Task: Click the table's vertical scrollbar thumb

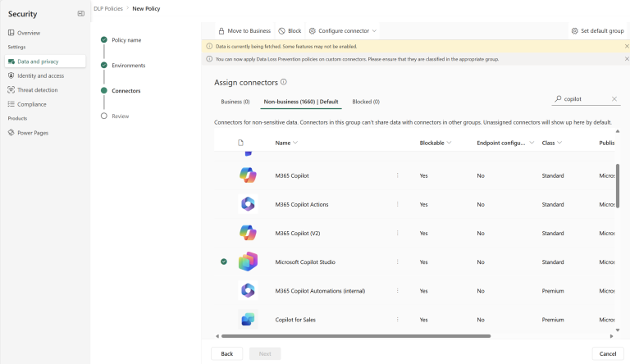Action: click(x=618, y=185)
